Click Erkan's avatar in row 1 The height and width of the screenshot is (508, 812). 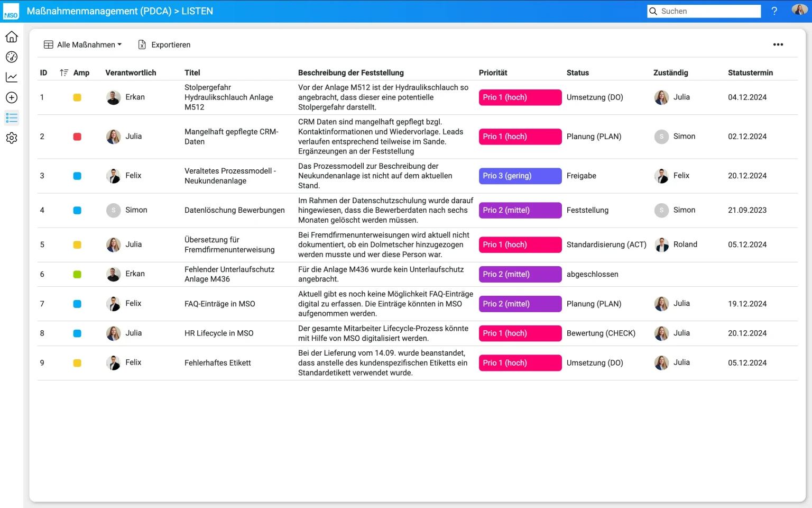pyautogui.click(x=113, y=97)
